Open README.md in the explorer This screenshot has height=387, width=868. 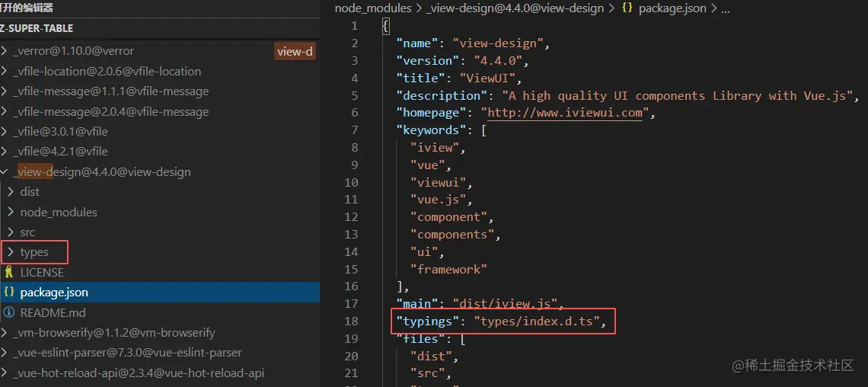(53, 312)
